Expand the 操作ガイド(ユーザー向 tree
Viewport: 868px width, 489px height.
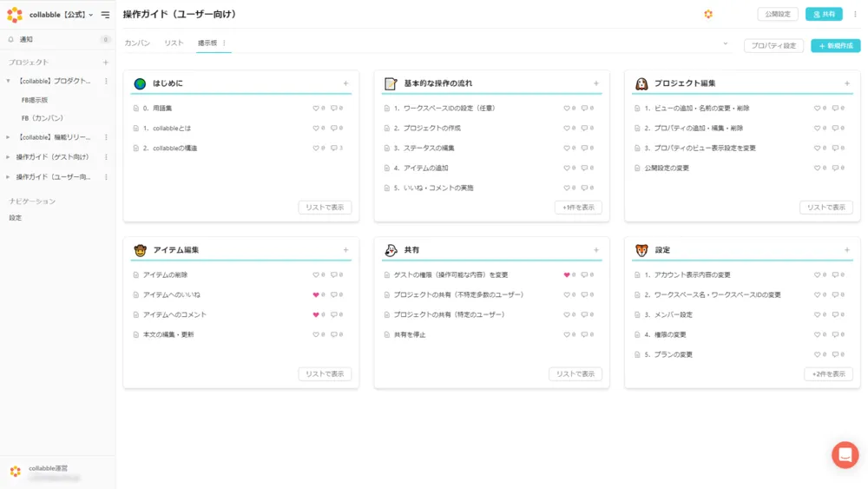point(8,177)
